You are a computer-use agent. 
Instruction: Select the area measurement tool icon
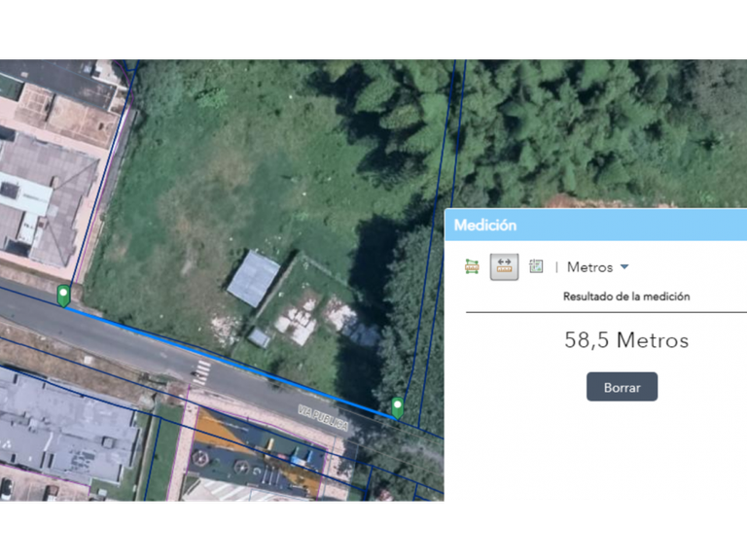pyautogui.click(x=473, y=266)
